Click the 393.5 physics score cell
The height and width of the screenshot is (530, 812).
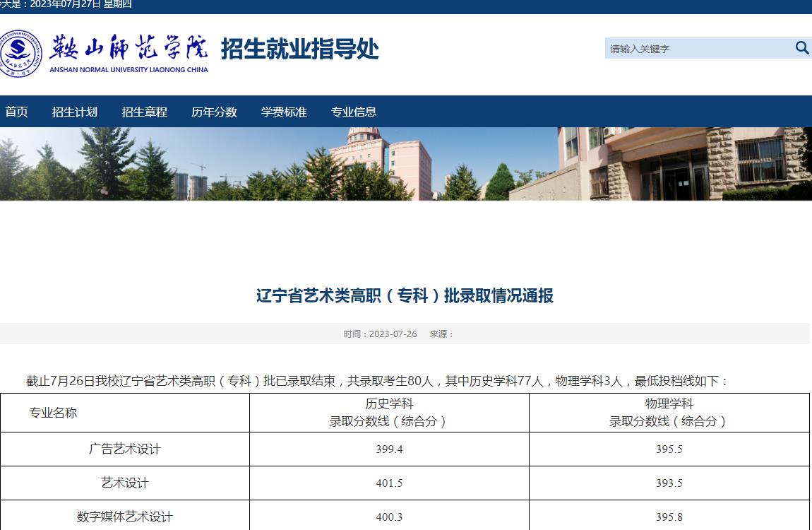[669, 483]
